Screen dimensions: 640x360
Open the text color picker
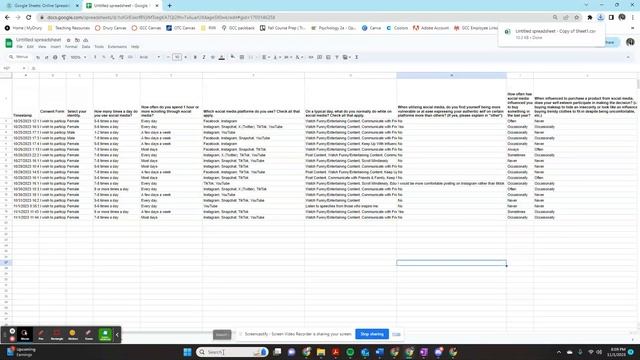222,57
